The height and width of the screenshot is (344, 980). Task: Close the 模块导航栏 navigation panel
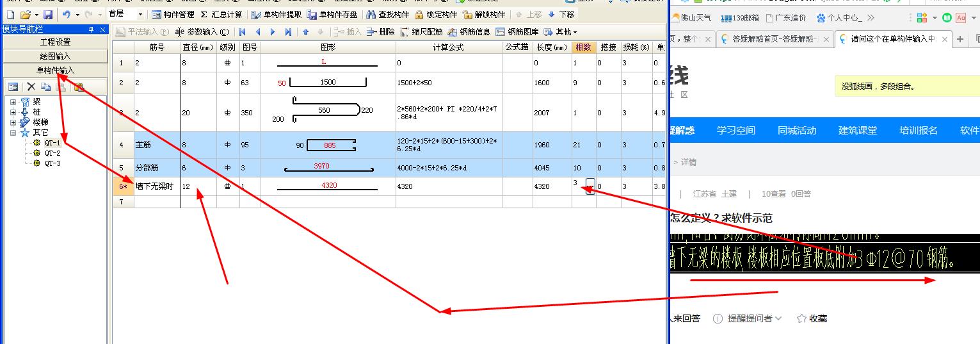point(101,29)
